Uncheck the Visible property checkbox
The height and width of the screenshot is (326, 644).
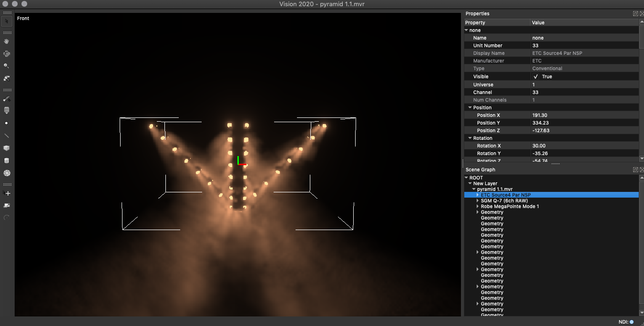(x=536, y=76)
